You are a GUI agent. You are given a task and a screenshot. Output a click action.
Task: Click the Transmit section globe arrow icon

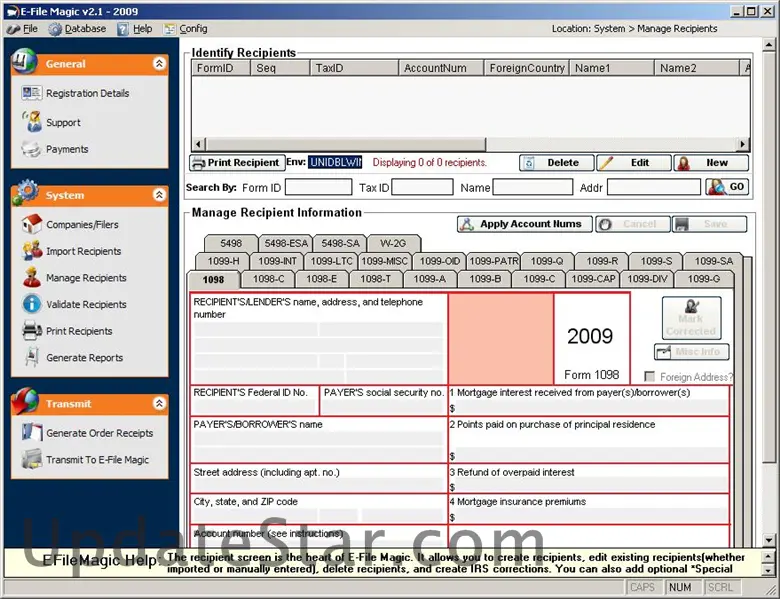click(25, 401)
